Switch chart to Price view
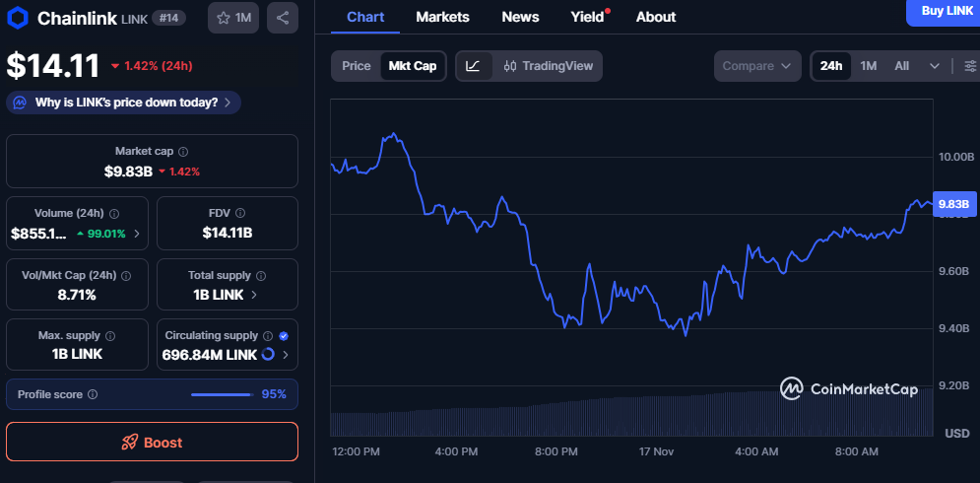 pyautogui.click(x=356, y=66)
